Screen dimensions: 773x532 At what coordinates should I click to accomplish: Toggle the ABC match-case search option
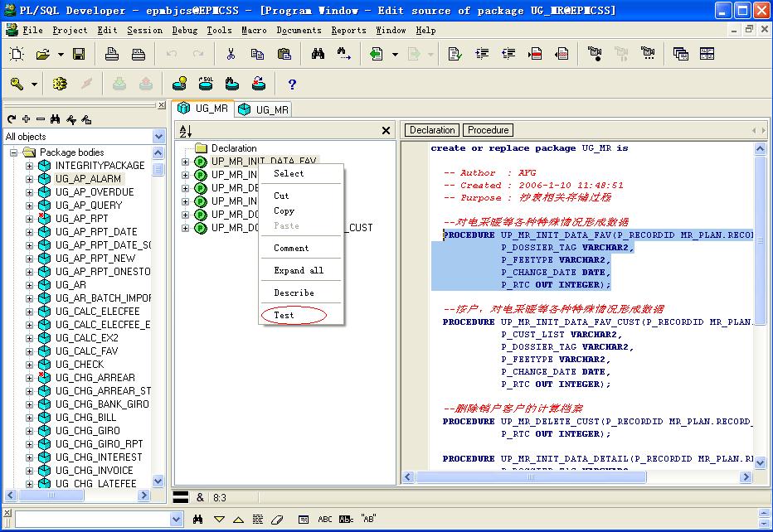(325, 520)
